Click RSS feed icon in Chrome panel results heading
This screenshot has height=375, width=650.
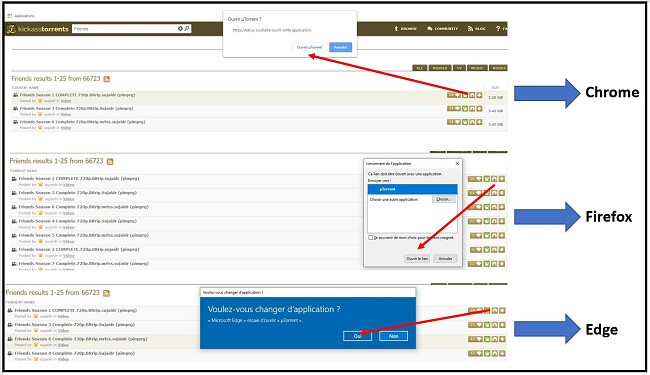pos(107,79)
